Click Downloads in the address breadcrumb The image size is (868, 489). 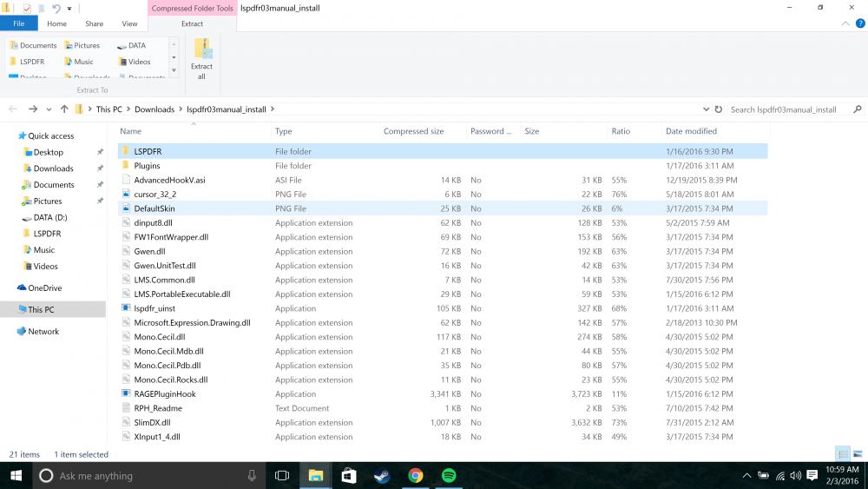(155, 109)
